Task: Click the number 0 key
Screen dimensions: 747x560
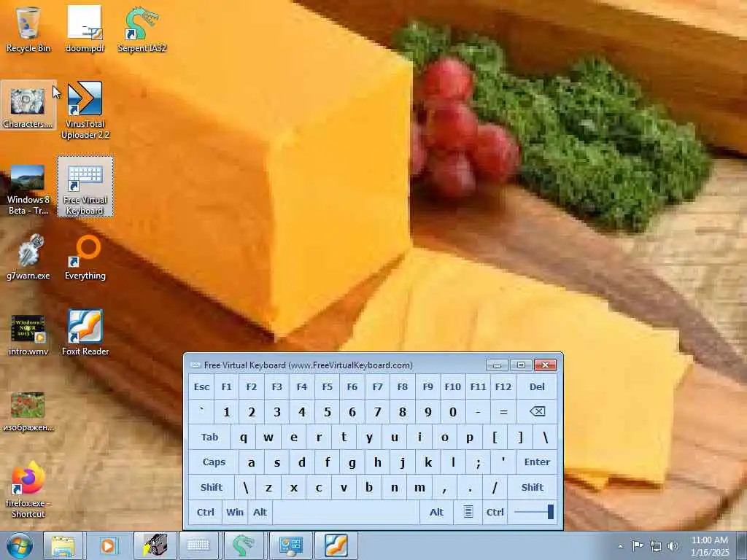Action: pos(453,411)
